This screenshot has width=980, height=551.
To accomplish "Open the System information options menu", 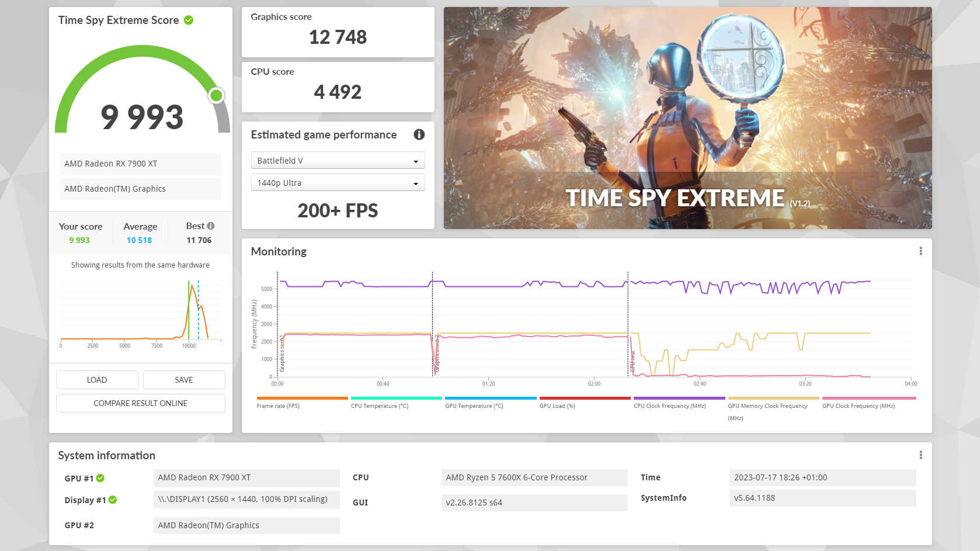I will click(x=920, y=454).
